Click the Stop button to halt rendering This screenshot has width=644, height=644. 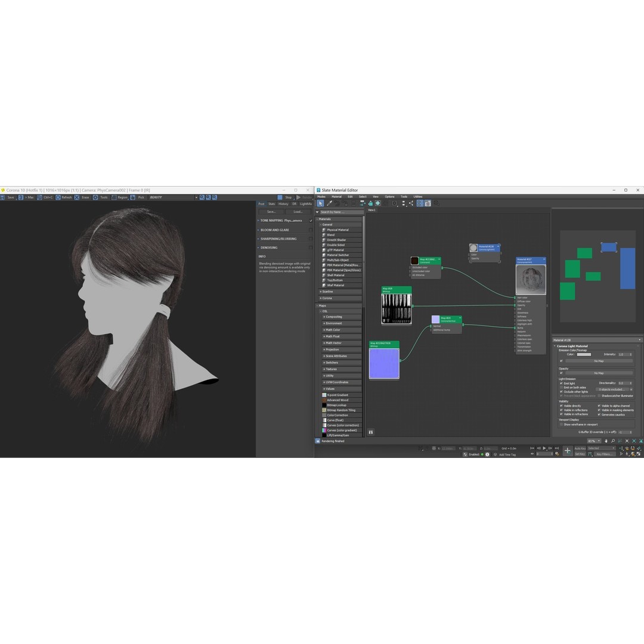tap(288, 197)
